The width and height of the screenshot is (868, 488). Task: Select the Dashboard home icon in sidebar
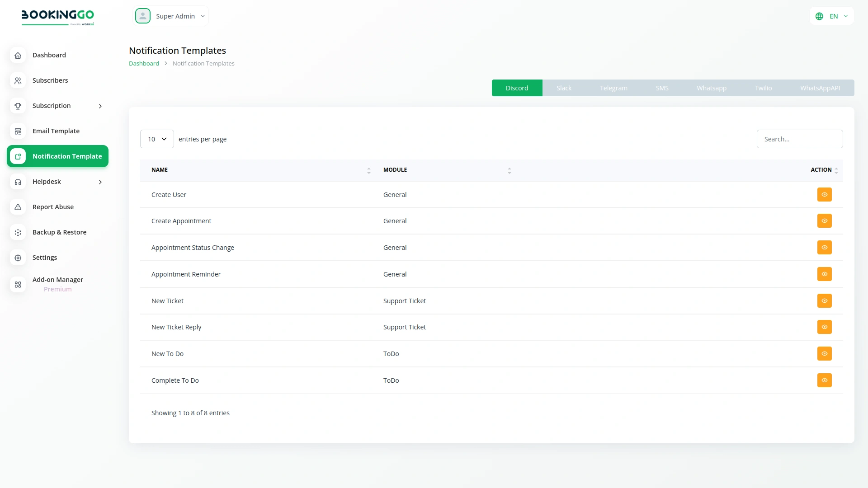pos(18,55)
